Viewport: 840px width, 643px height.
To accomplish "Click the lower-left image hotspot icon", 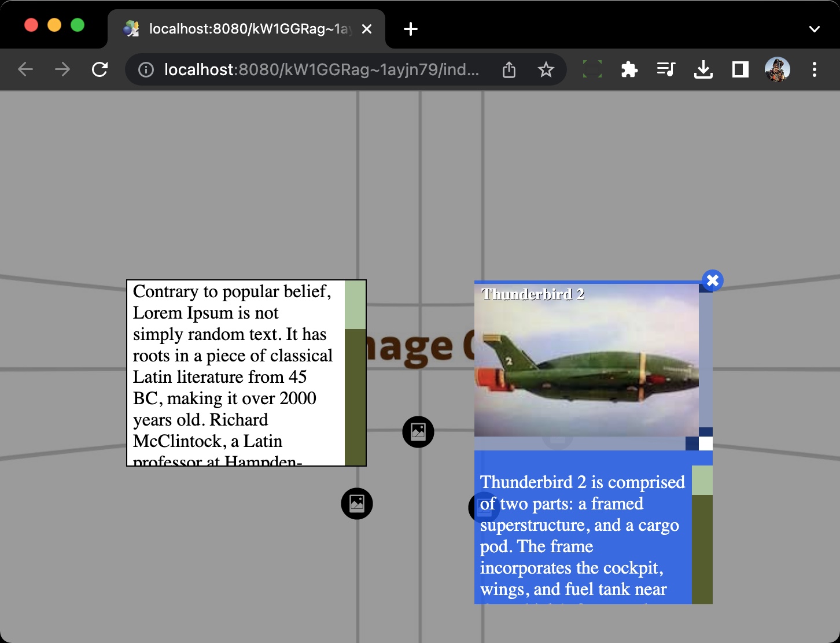I will (357, 504).
